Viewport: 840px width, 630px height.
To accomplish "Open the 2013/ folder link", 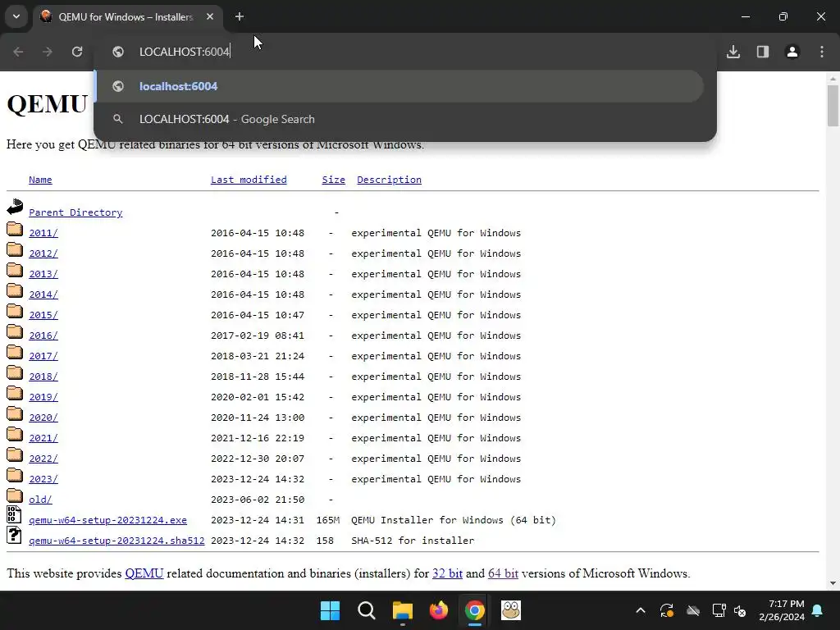I will (43, 274).
